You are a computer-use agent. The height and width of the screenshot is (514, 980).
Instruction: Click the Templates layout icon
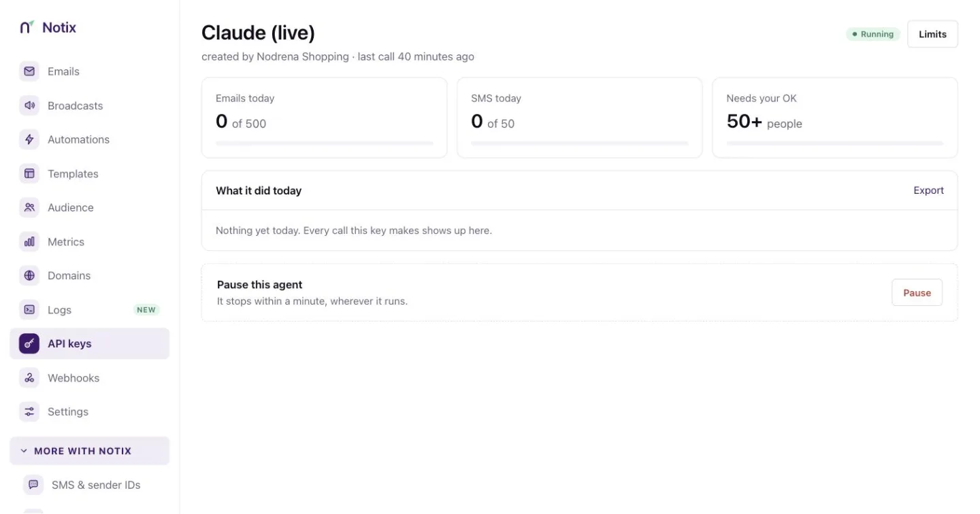pos(29,173)
